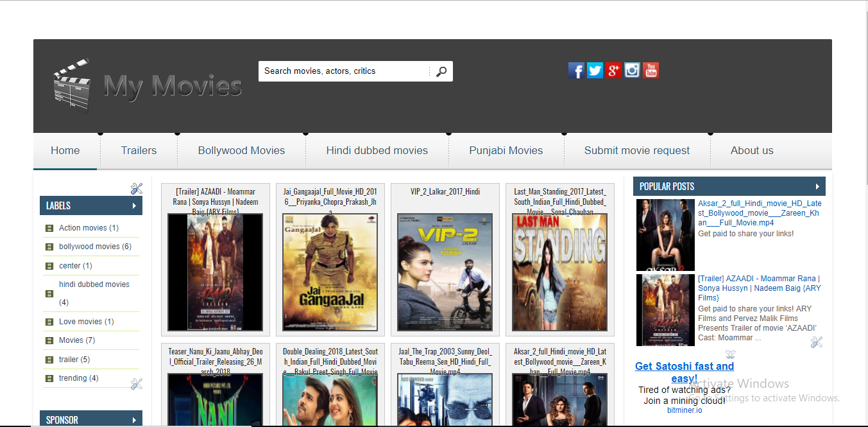Image resolution: width=868 pixels, height=427 pixels.
Task: Click film strip icon beside bollywood movies
Action: coord(49,247)
